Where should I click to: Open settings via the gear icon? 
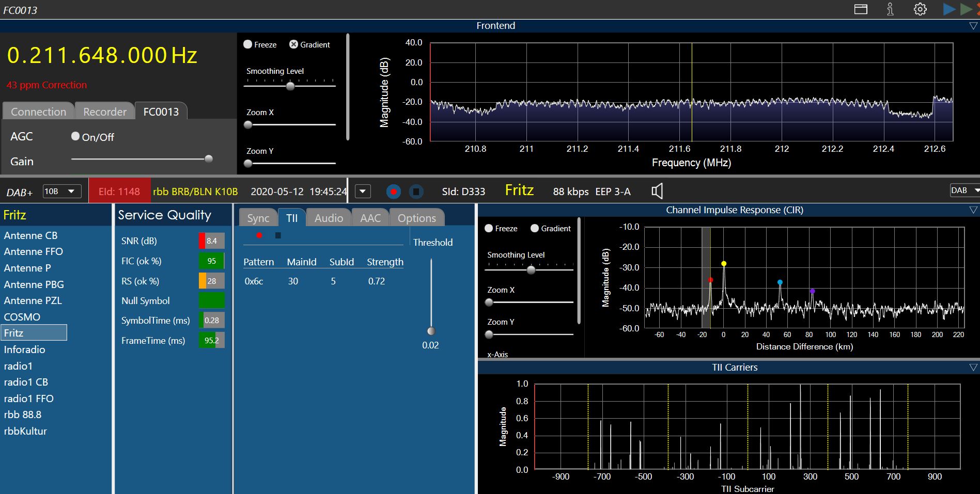point(920,9)
